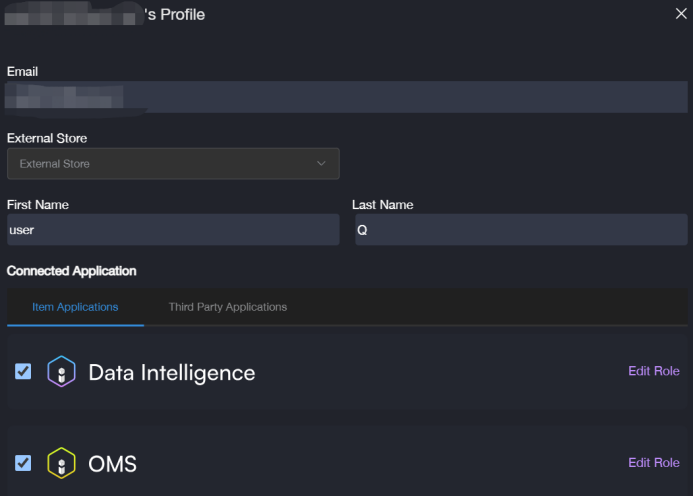The image size is (693, 496).
Task: Click the OMS yellow hexagon icon
Action: [x=61, y=463]
